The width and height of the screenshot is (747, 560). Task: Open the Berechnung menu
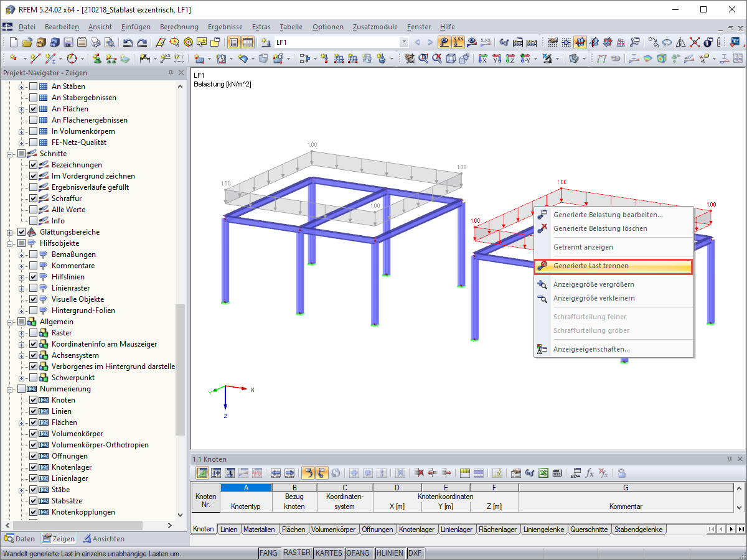pos(179,27)
